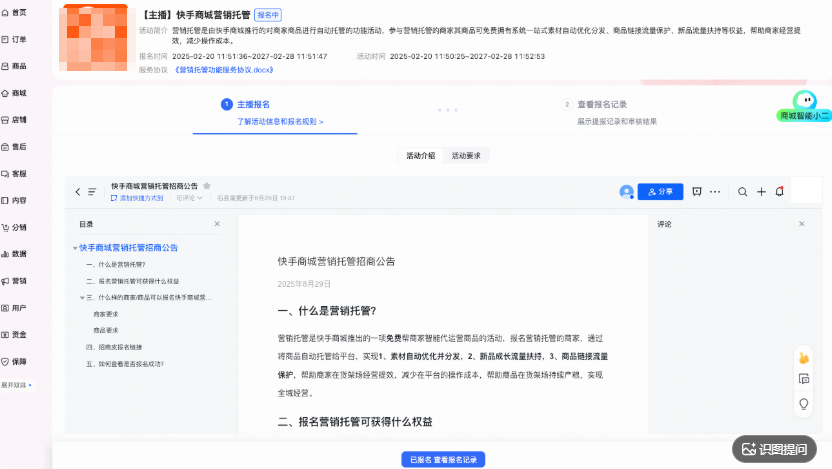Screen dimensions: 832x469
Task: Open the 店铺 shop sidebar item
Action: pyautogui.click(x=14, y=120)
